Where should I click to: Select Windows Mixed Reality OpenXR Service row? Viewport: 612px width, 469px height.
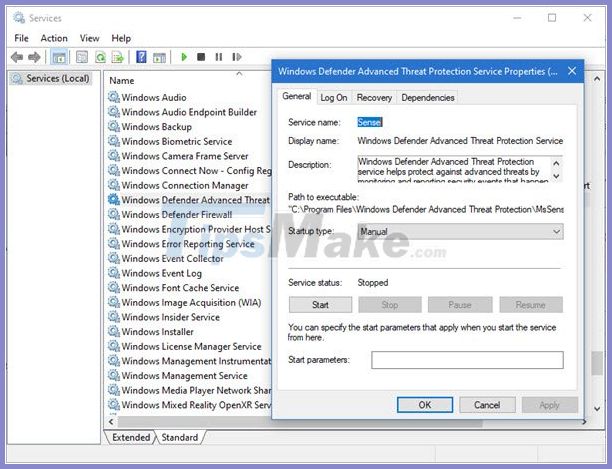click(x=189, y=405)
